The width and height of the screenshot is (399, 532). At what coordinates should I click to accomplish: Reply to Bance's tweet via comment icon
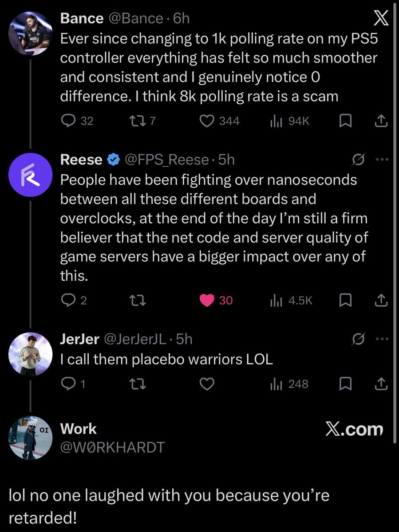click(x=68, y=121)
